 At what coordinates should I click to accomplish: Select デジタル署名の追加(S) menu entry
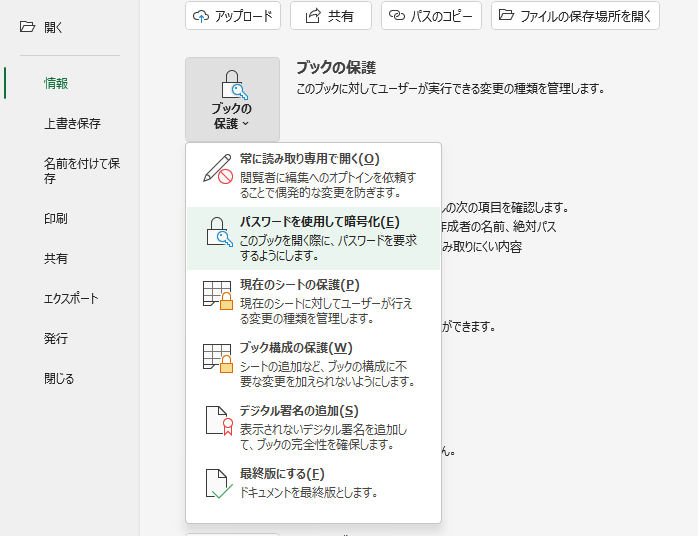[x=313, y=427]
